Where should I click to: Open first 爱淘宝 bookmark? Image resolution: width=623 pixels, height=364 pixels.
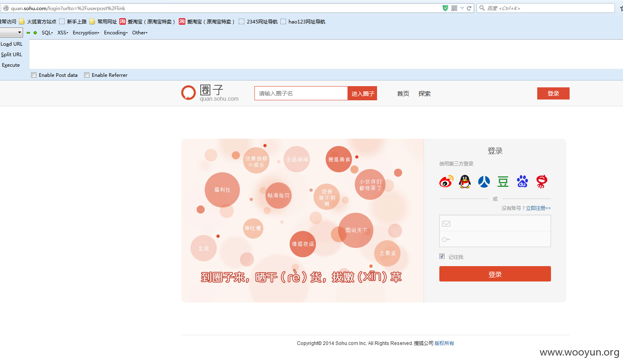(147, 21)
